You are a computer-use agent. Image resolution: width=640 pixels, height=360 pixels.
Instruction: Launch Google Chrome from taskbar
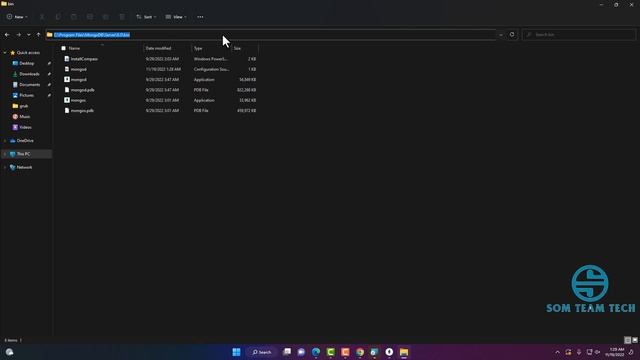pyautogui.click(x=360, y=352)
